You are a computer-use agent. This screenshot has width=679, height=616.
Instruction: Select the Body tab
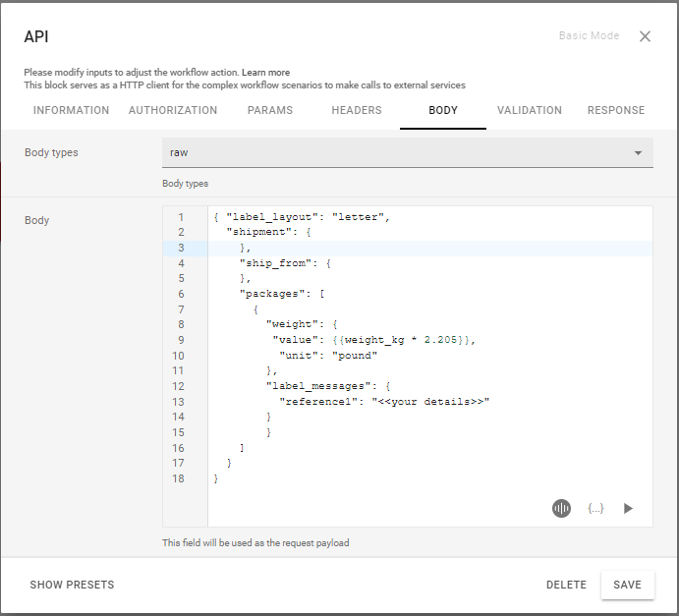pos(443,111)
